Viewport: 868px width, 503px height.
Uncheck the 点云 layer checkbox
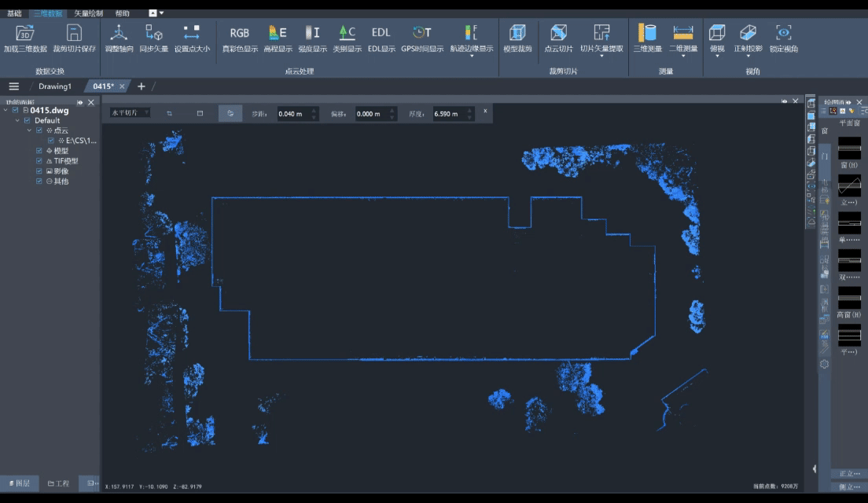pyautogui.click(x=39, y=130)
